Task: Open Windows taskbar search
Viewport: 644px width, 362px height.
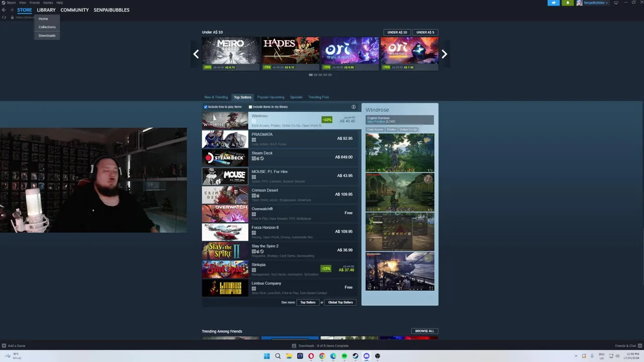Action: (x=278, y=356)
